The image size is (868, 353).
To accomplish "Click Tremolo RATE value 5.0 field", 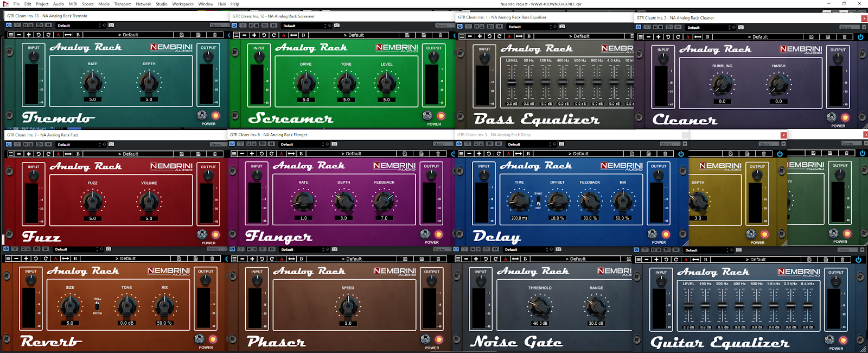I will [x=93, y=99].
